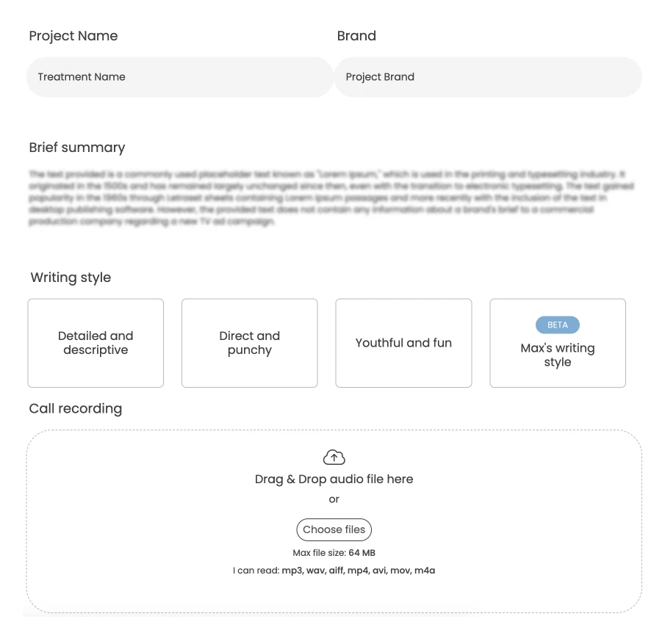Click the blue BETA badge
Image resolution: width=665 pixels, height=644 pixels.
coord(557,325)
